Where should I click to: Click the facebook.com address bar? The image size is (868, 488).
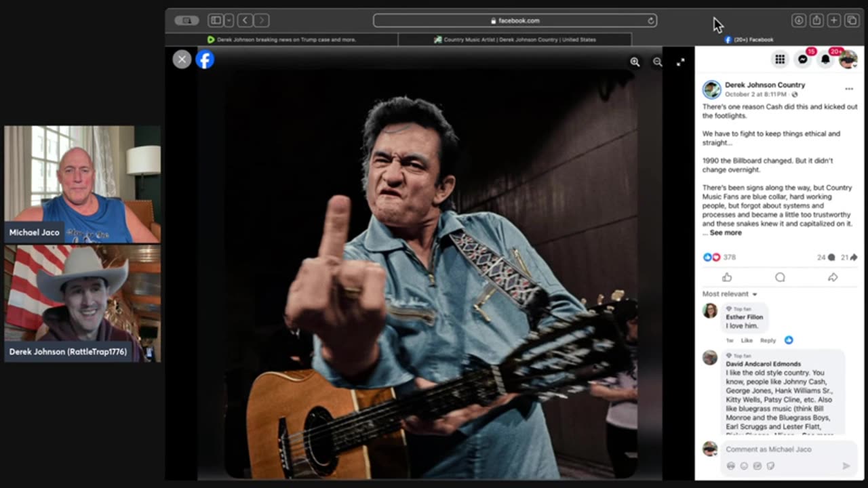515,21
